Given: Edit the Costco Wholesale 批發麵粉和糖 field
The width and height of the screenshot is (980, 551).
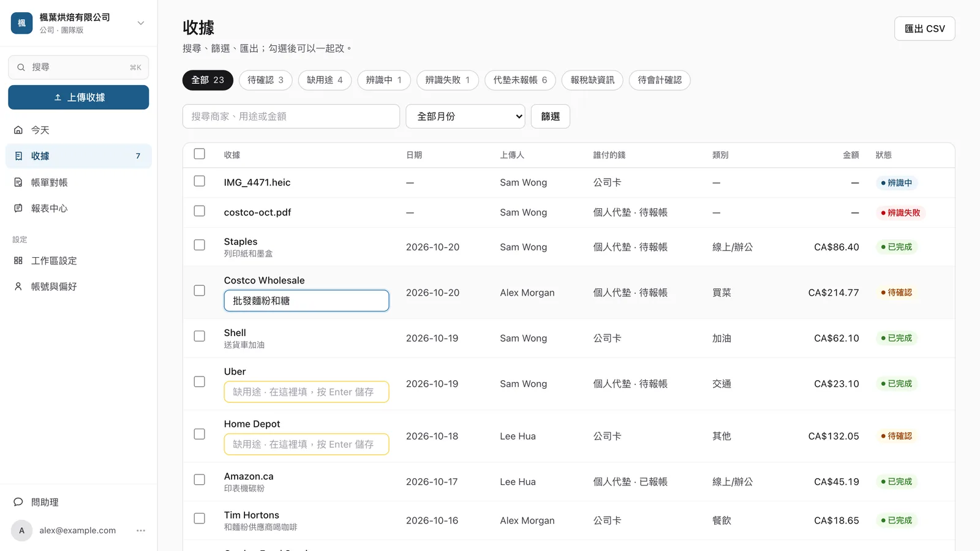Looking at the screenshot, I should pyautogui.click(x=306, y=301).
